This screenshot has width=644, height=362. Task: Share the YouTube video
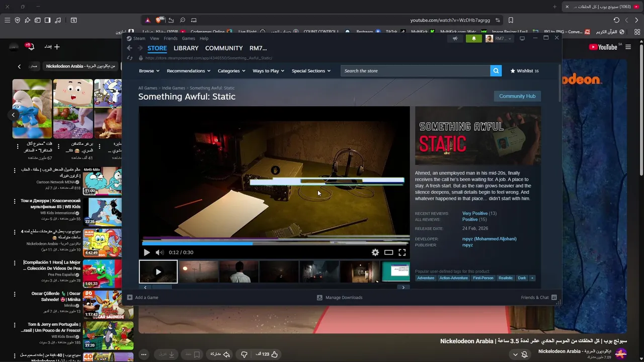pyautogui.click(x=220, y=354)
